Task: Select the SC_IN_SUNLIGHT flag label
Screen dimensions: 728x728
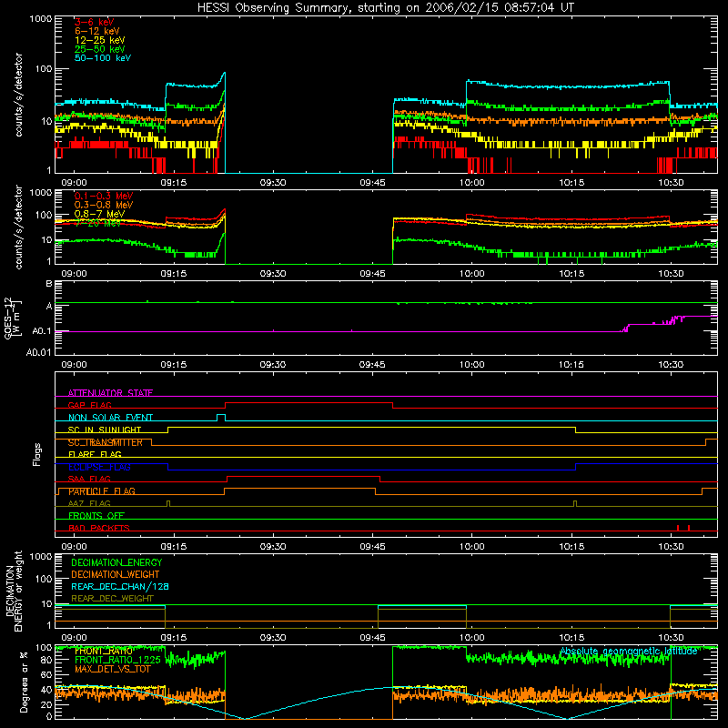Action: 105,430
